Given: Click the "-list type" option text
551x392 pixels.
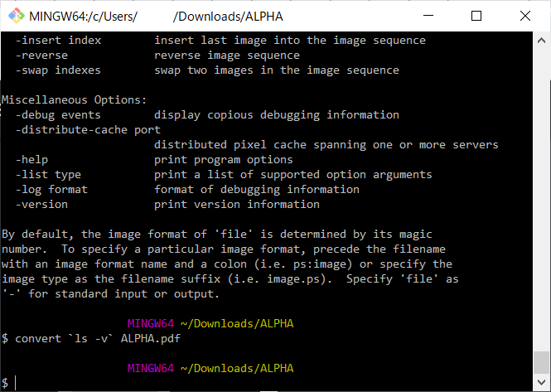Looking at the screenshot, I should click(x=48, y=174).
